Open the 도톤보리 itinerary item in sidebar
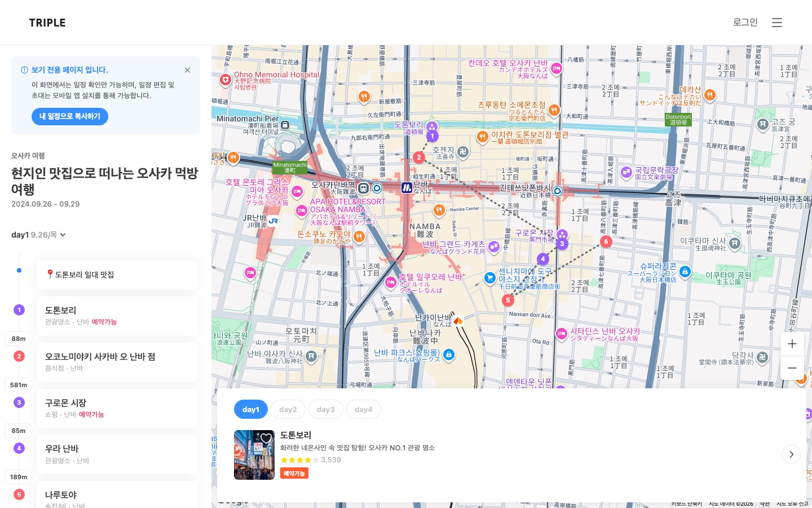The width and height of the screenshot is (812, 508). [x=117, y=316]
